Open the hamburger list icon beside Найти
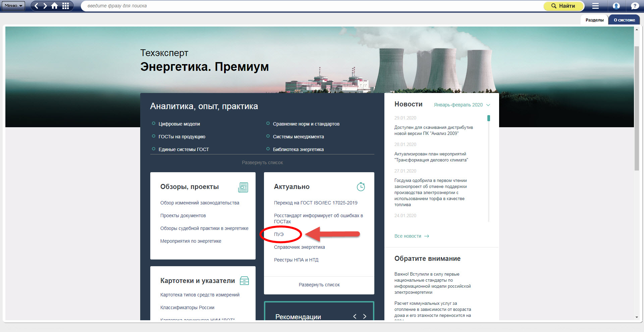The width and height of the screenshot is (644, 332). coord(595,6)
